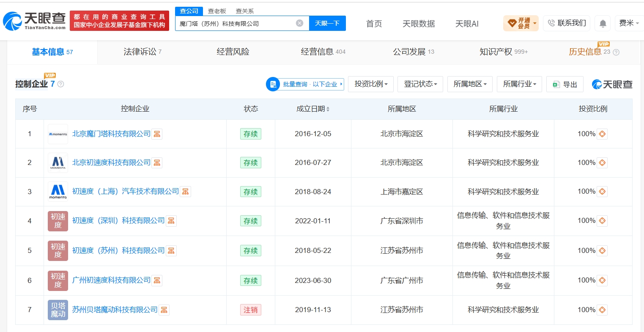Open 初速度（苏州）科技有限公司 link
Viewport: 644px width, 332px height.
tap(118, 250)
